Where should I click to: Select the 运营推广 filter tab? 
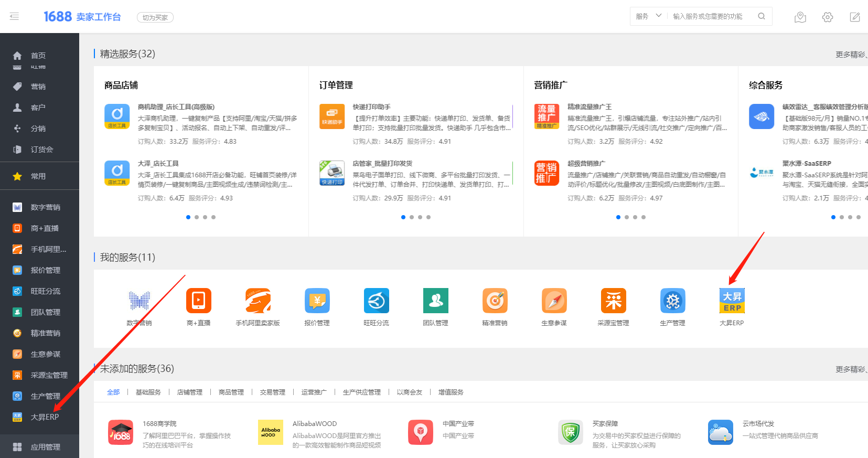pos(314,392)
